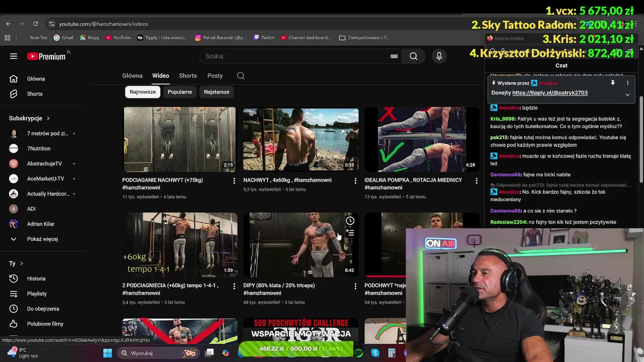Open the tipply.pl donation link in chat
The image size is (644, 362).
tap(550, 93)
